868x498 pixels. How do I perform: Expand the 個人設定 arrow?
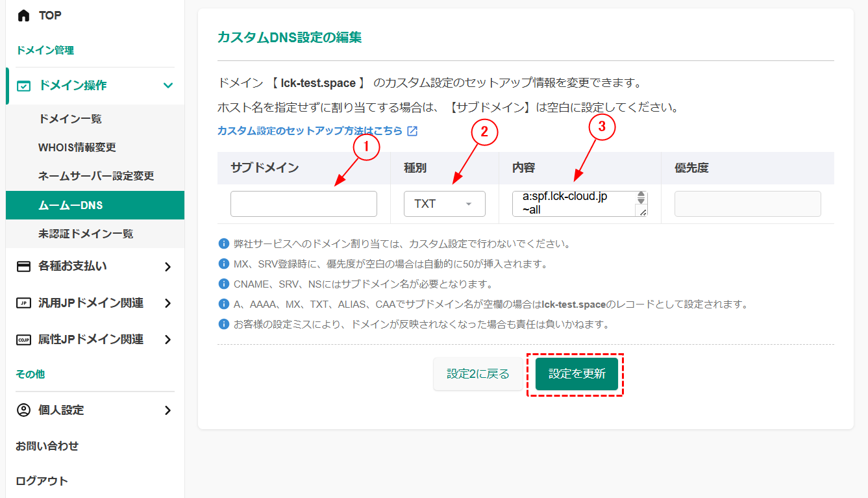pyautogui.click(x=168, y=410)
